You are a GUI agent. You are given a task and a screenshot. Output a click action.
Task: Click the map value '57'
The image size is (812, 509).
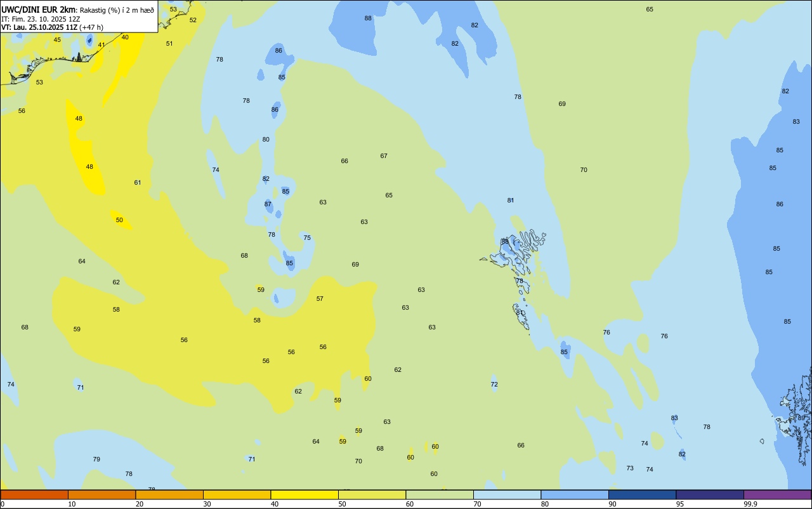tap(320, 299)
